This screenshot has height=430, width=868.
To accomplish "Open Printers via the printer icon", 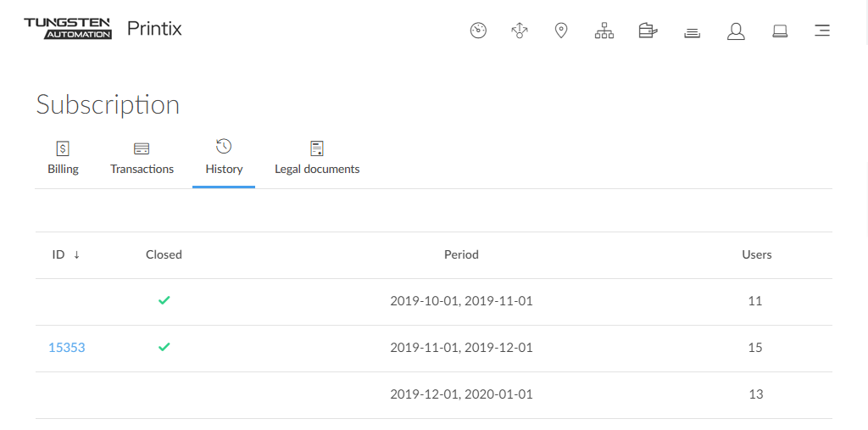I will pyautogui.click(x=648, y=31).
